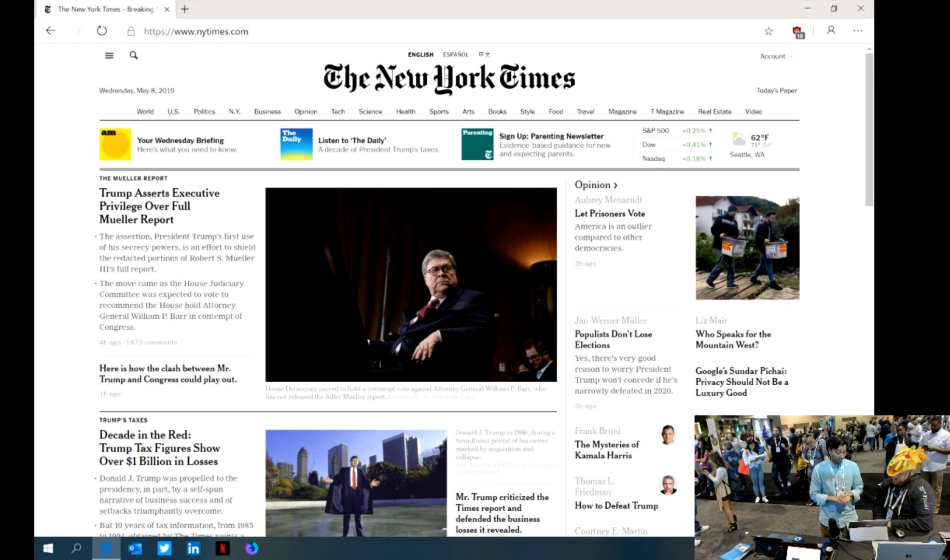Reload the page with the refresh icon
950x560 pixels.
(x=102, y=31)
